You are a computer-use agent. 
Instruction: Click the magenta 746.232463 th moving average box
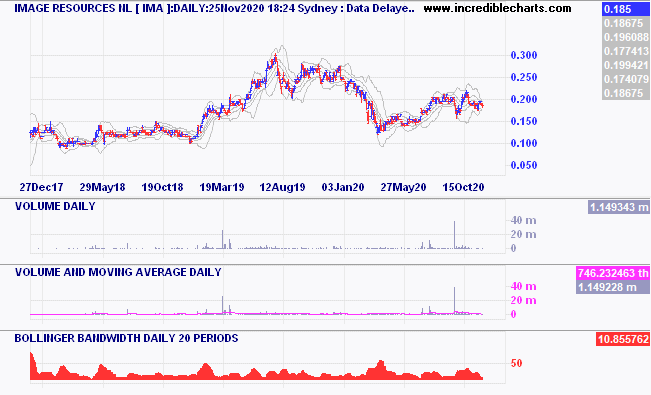click(x=613, y=273)
